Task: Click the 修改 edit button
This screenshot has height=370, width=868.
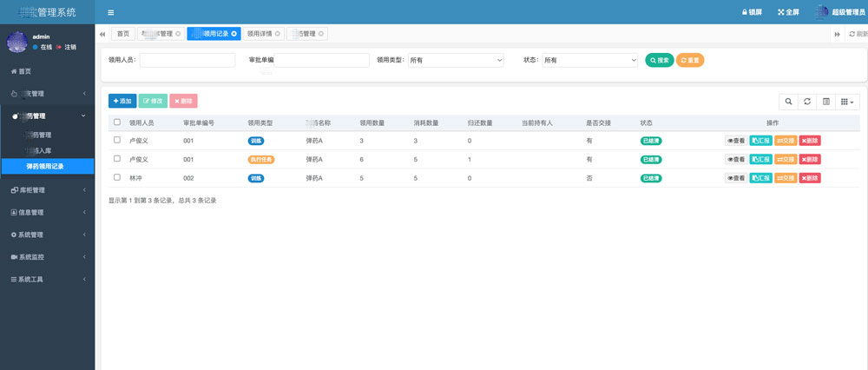Action: point(153,101)
